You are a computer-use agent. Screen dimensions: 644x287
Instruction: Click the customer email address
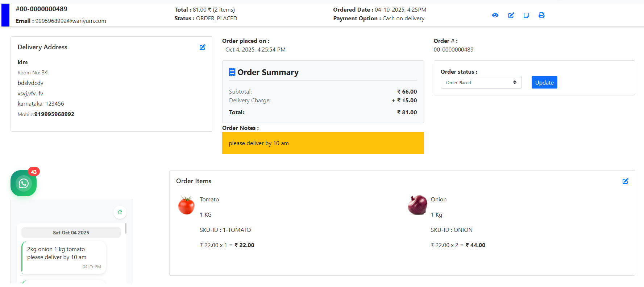tap(70, 21)
